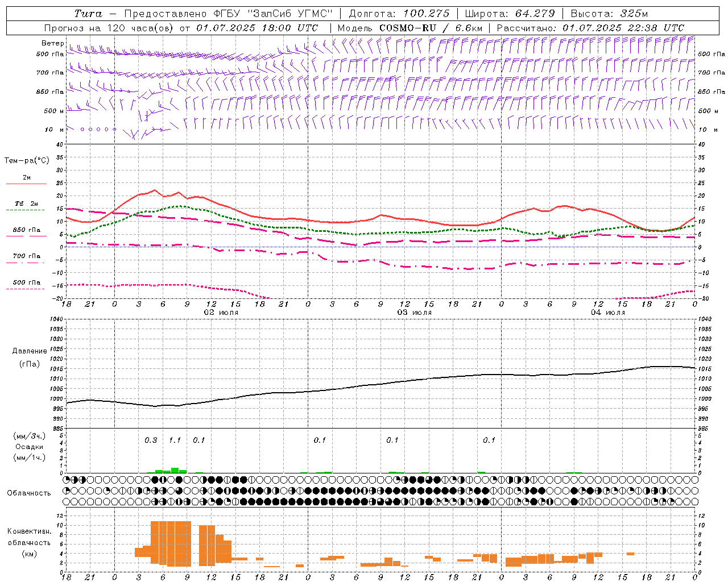This screenshot has width=728, height=582.
Task: Click the station name "Tura" in header
Action: coord(88,14)
